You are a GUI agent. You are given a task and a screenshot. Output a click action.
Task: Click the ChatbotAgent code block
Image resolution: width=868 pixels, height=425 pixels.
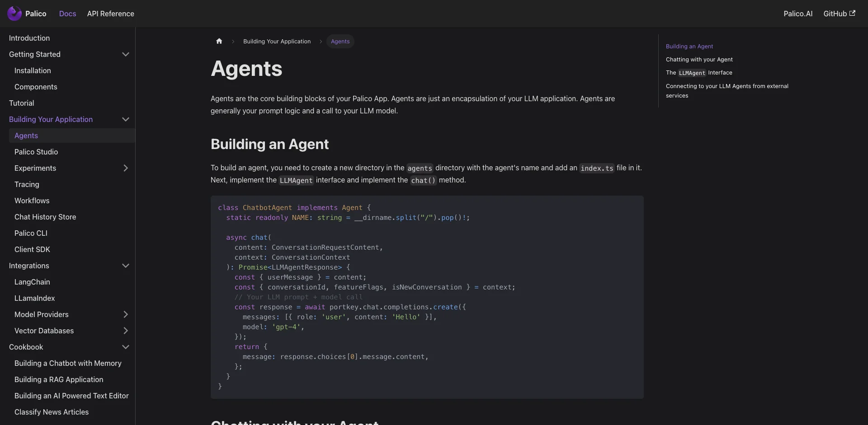pyautogui.click(x=427, y=297)
